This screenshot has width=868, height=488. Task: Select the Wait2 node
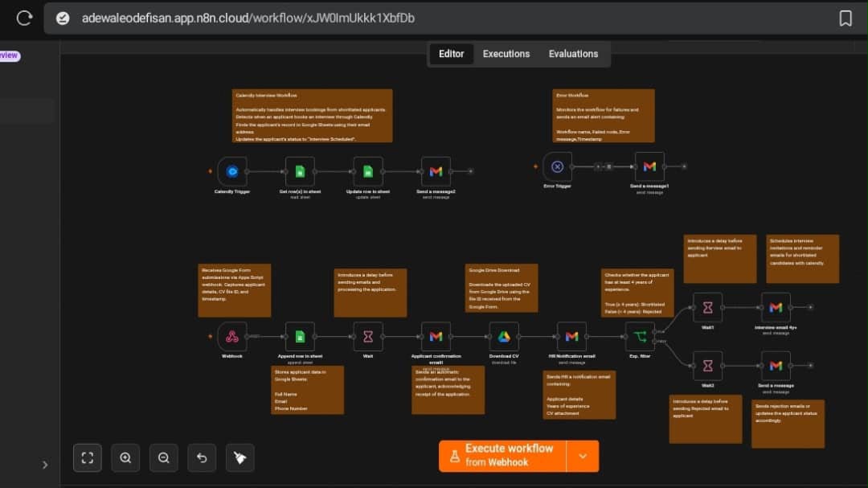point(707,366)
